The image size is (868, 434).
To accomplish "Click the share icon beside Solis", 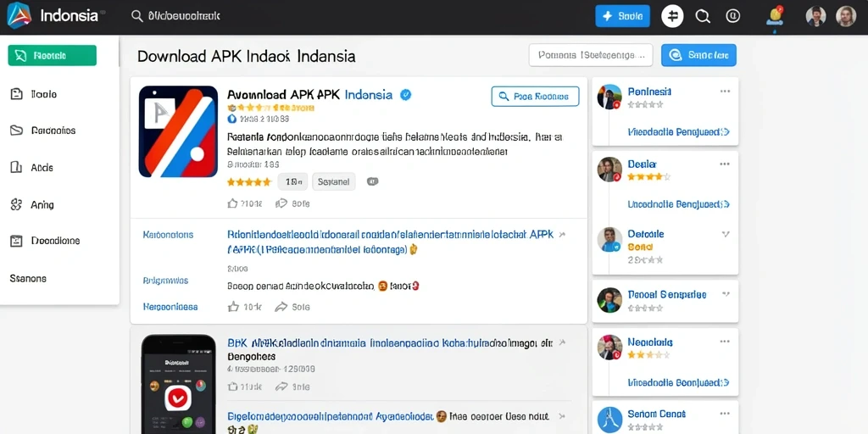I will click(x=281, y=306).
